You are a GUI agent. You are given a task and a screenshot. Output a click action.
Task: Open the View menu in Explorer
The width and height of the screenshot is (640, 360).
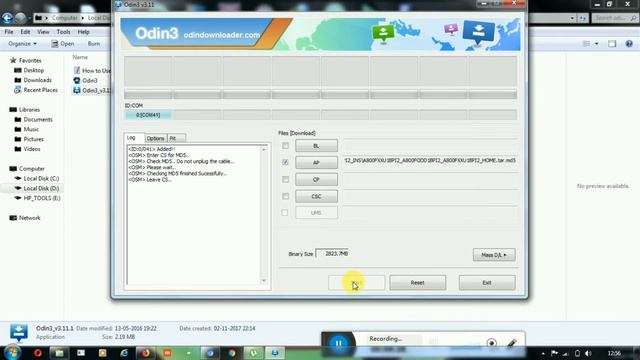(43, 32)
